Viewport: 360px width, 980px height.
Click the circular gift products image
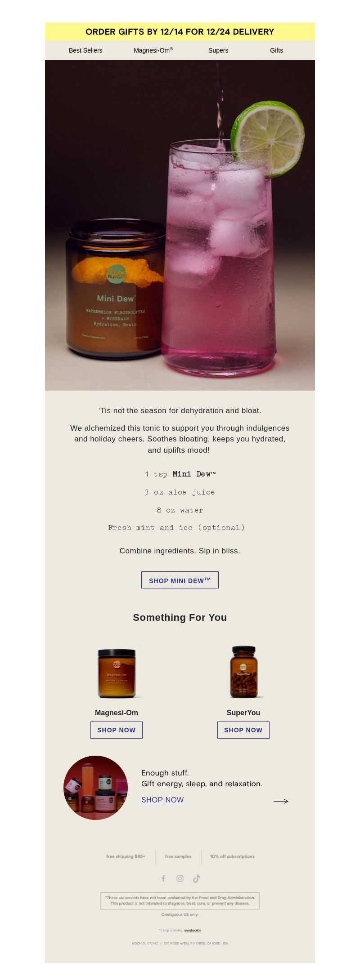pos(95,788)
